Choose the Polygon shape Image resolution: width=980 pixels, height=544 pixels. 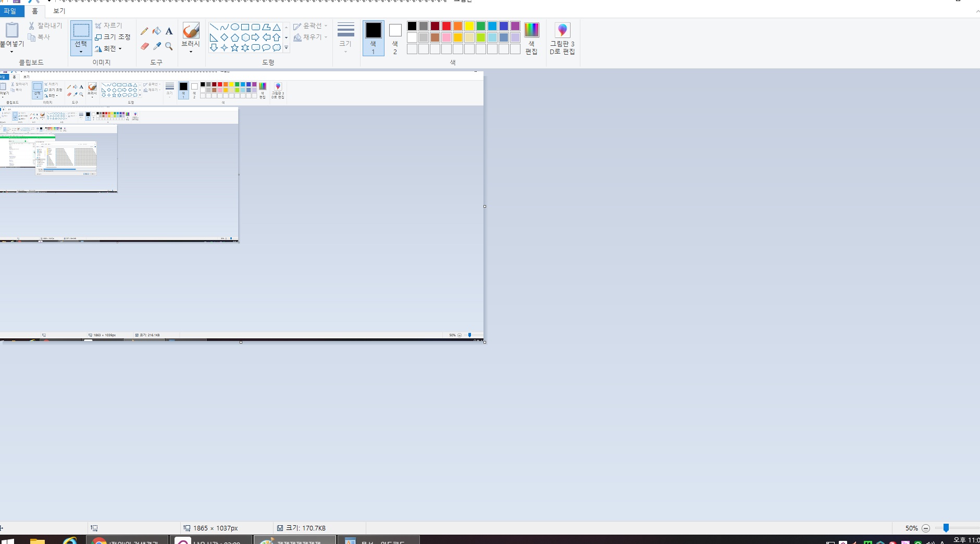266,27
